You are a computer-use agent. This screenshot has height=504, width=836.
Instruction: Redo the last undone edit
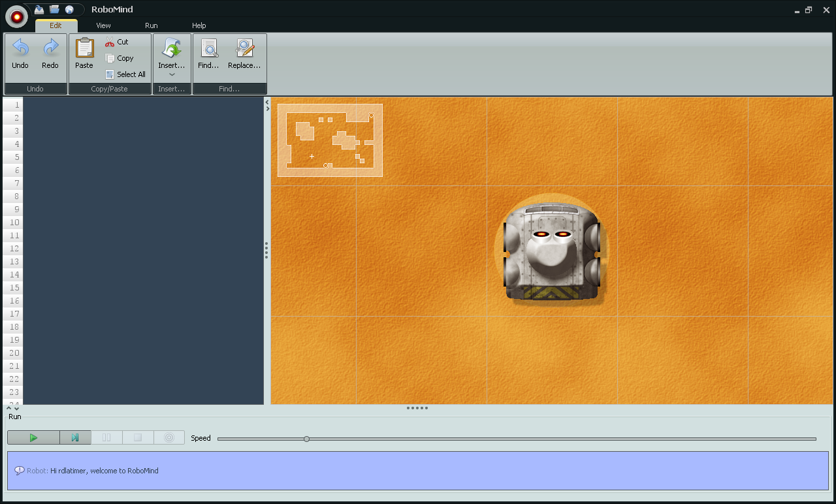pyautogui.click(x=50, y=54)
